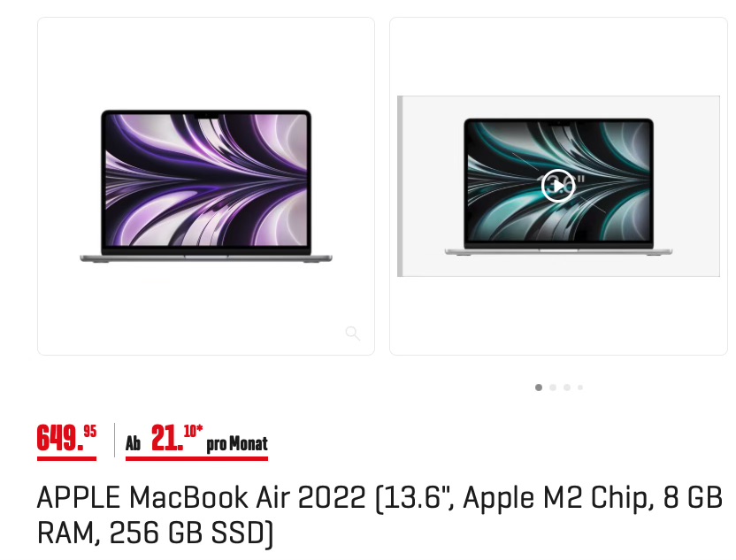Screen dimensions: 736x560
Task: Click the red underline beneath 649.95 price
Action: [x=66, y=458]
